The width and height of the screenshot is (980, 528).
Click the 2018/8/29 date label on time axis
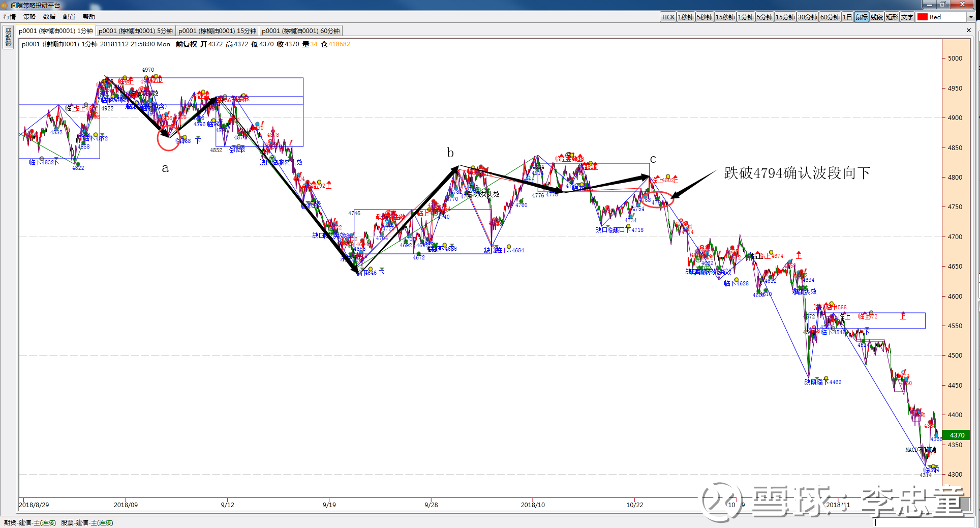pos(34,505)
